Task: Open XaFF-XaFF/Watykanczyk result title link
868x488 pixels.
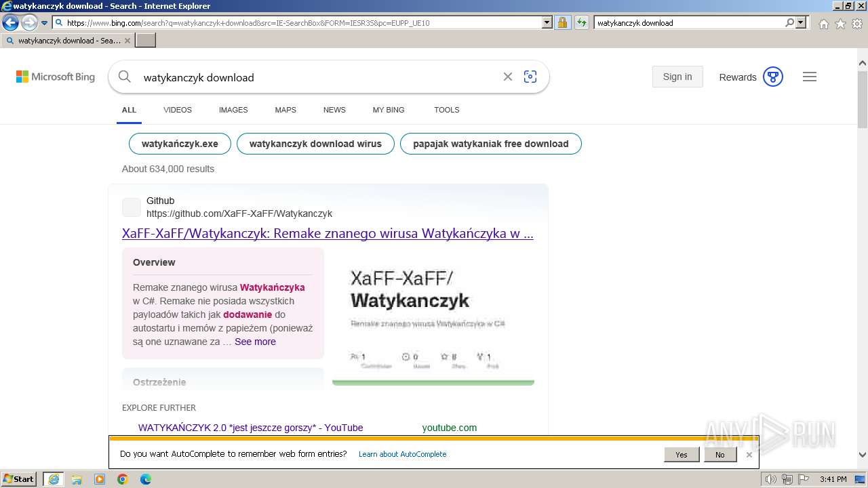Action: (328, 234)
